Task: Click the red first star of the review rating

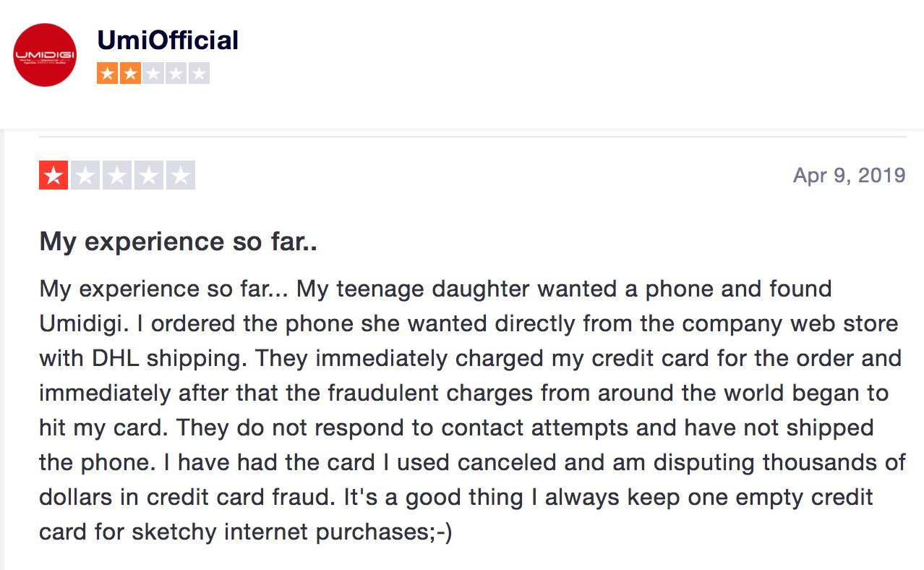Action: 54,176
